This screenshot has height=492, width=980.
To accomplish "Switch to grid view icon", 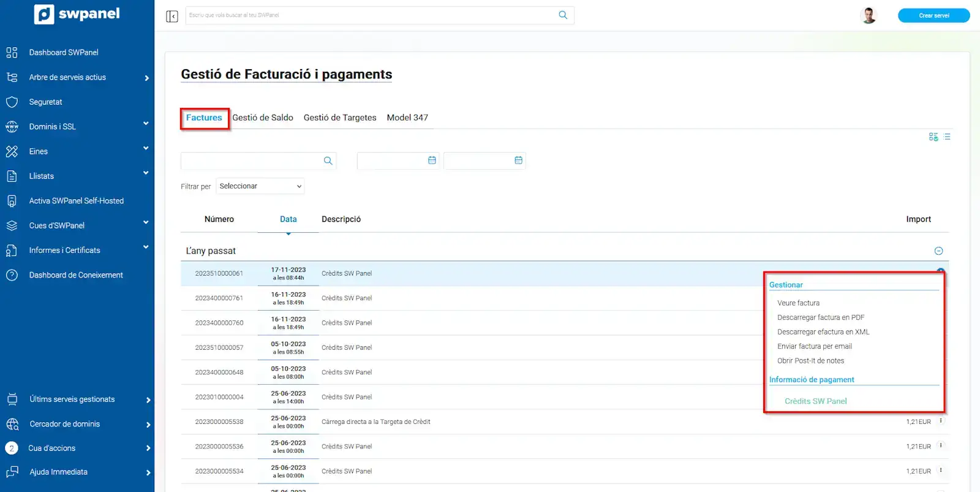I will pyautogui.click(x=933, y=137).
